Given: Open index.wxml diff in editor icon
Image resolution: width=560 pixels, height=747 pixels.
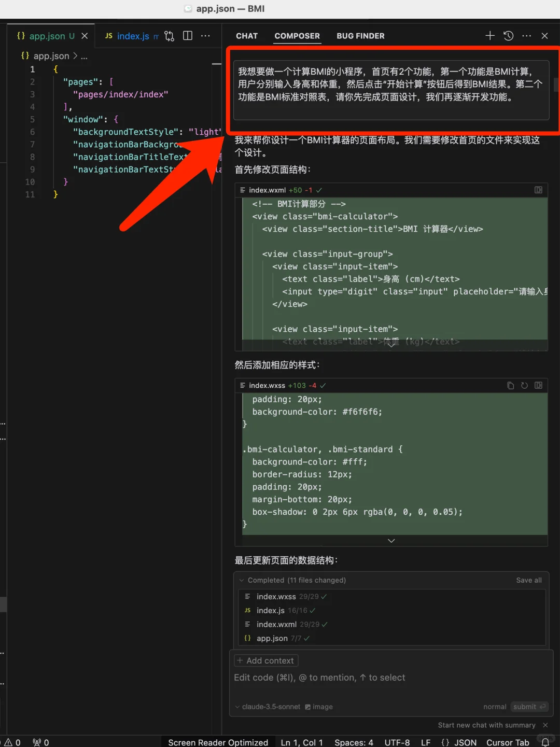Looking at the screenshot, I should tap(538, 190).
